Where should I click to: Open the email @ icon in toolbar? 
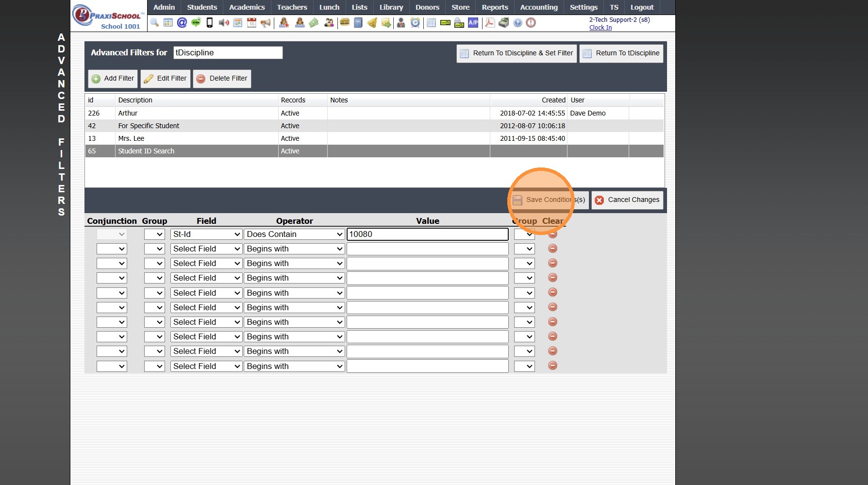click(182, 23)
